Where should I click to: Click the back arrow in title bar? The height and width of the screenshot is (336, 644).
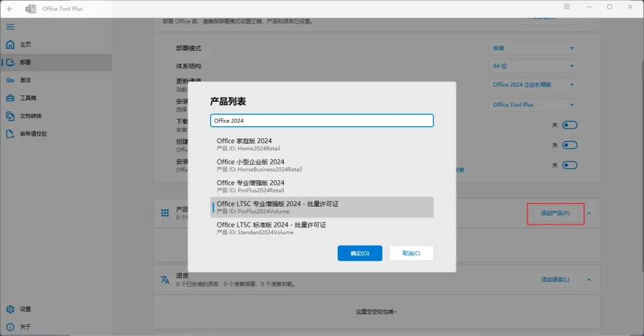[x=10, y=9]
